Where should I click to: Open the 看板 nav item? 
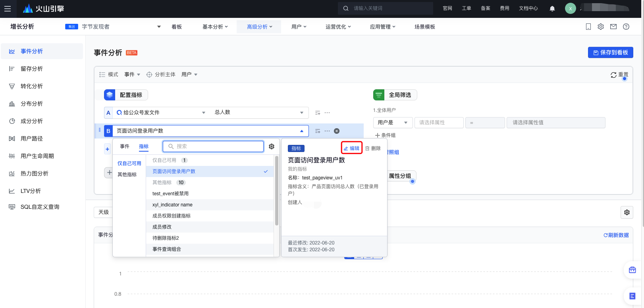(177, 27)
